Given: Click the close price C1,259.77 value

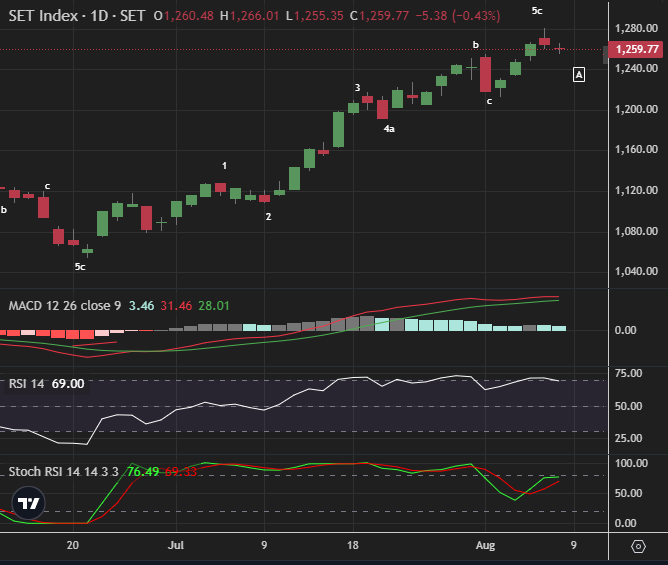Looking at the screenshot, I should (x=379, y=16).
